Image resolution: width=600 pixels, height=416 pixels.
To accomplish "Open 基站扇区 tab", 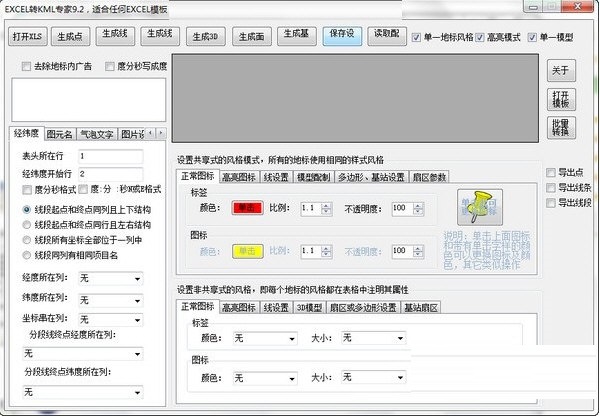I will 421,308.
